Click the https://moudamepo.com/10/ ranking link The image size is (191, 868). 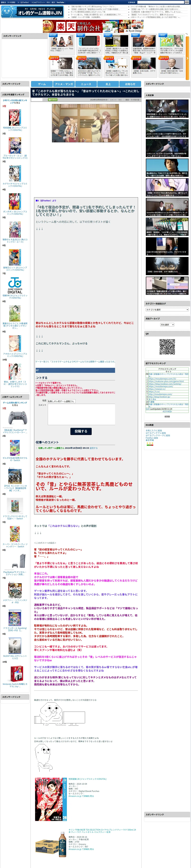pos(162,379)
